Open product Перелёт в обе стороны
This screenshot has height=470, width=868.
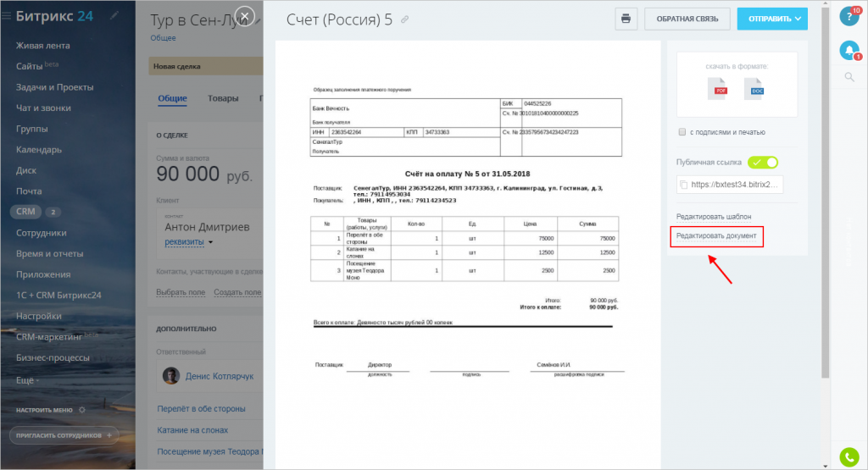(201, 409)
